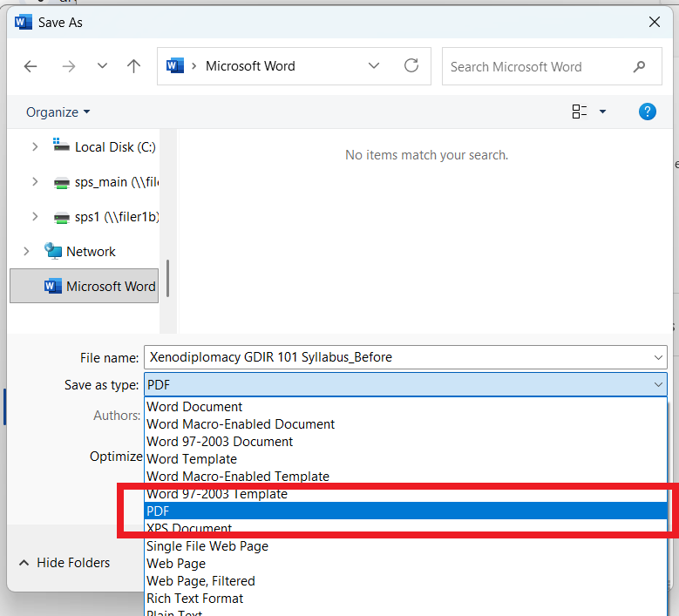Image resolution: width=679 pixels, height=616 pixels.
Task: Change view layout icon
Action: [579, 112]
